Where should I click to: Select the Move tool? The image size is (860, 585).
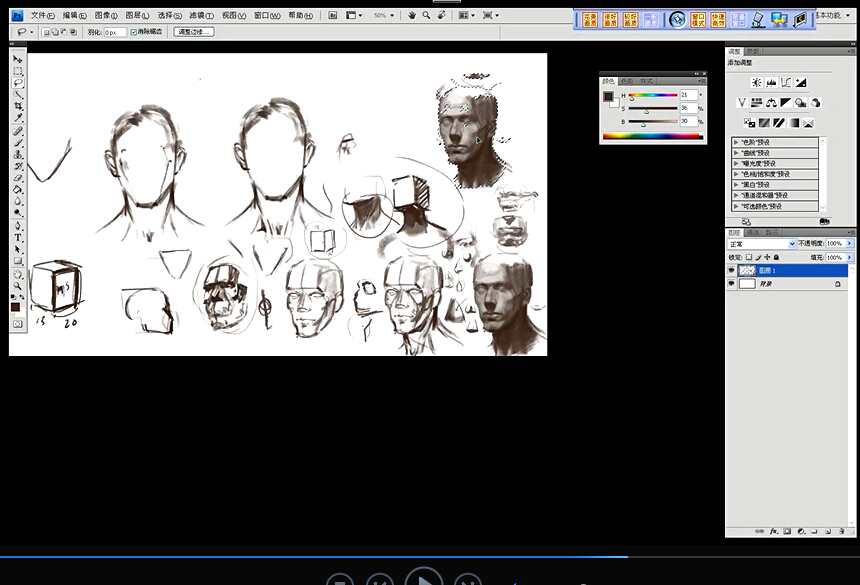18,60
